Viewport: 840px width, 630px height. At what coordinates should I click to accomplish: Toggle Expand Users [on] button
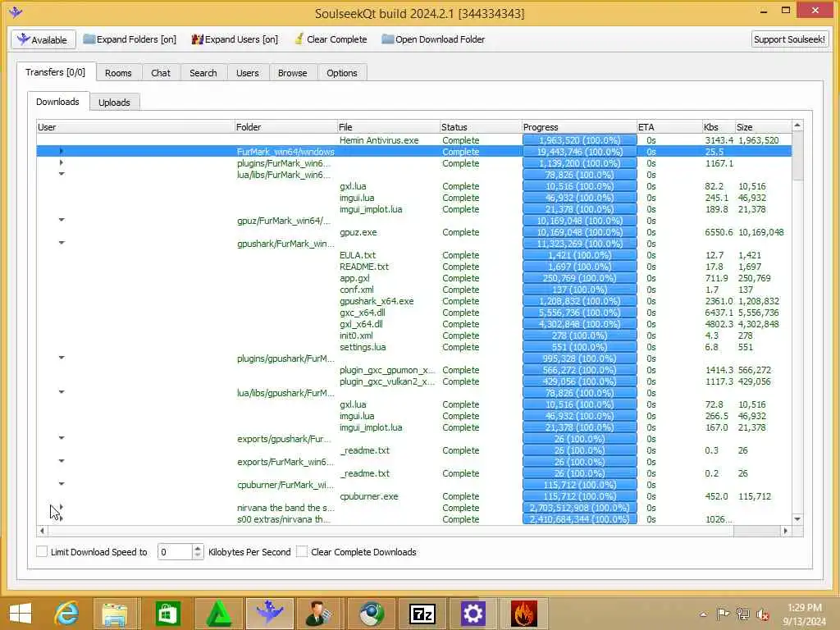(x=235, y=39)
